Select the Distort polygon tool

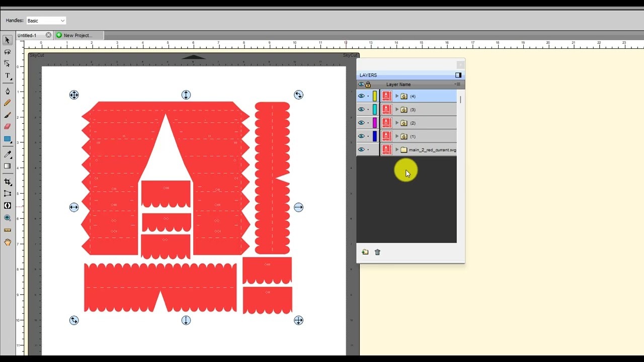point(7,194)
